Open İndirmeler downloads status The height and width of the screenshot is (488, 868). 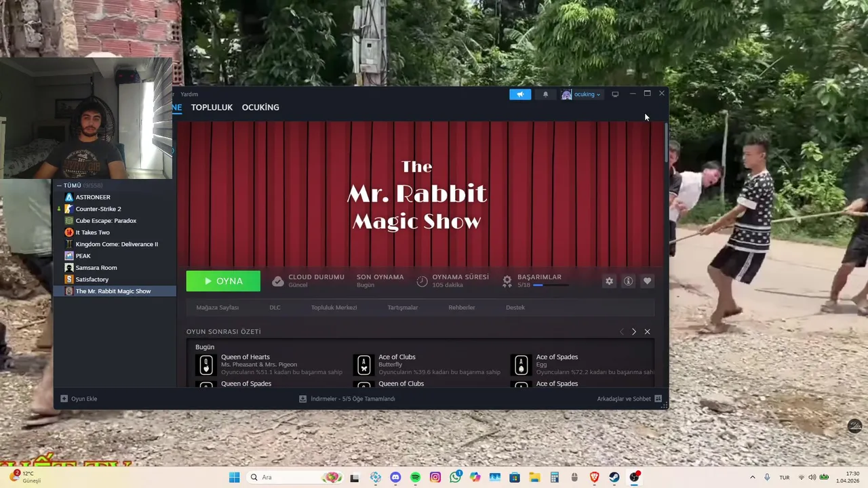pyautogui.click(x=347, y=399)
